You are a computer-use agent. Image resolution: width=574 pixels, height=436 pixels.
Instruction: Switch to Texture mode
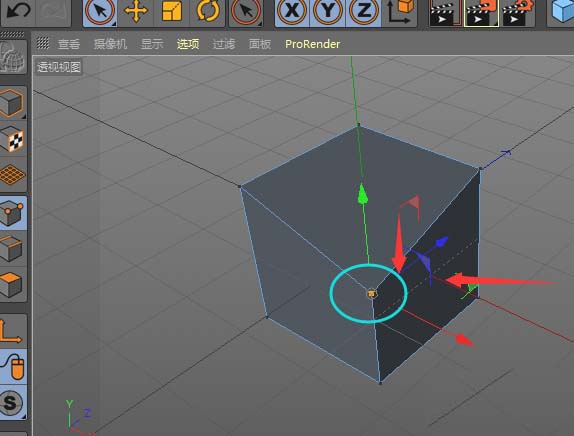[x=13, y=139]
